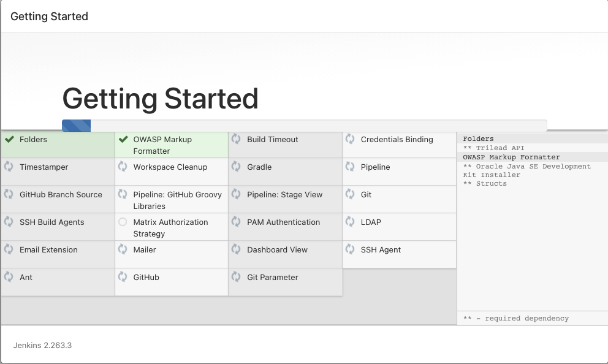Click the checkmark beside OWASP Markup Formatter
Screen dimensions: 608x364
coord(123,139)
